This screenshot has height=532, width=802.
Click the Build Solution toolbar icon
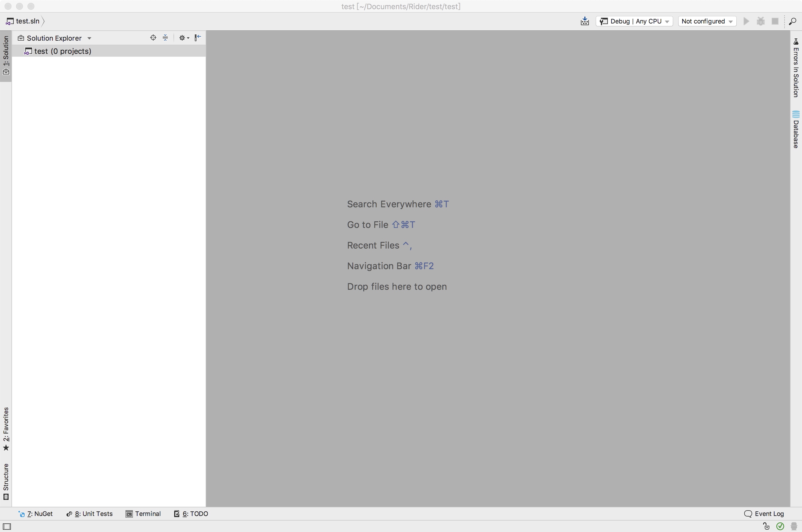[x=584, y=21]
